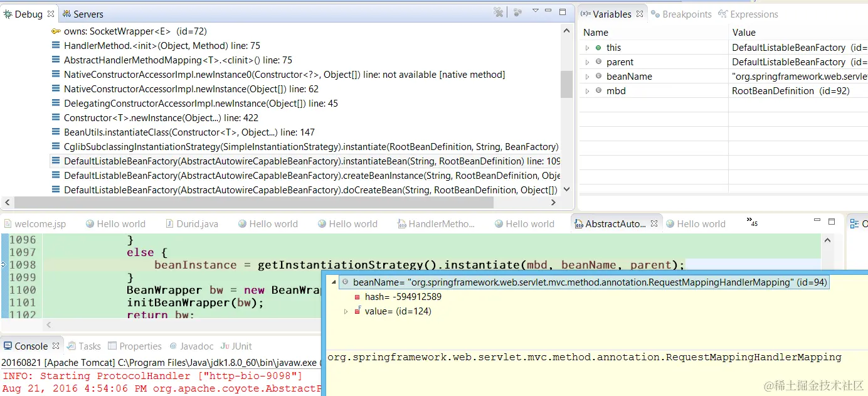The width and height of the screenshot is (868, 396).
Task: Open the Properties tab
Action: 135,346
